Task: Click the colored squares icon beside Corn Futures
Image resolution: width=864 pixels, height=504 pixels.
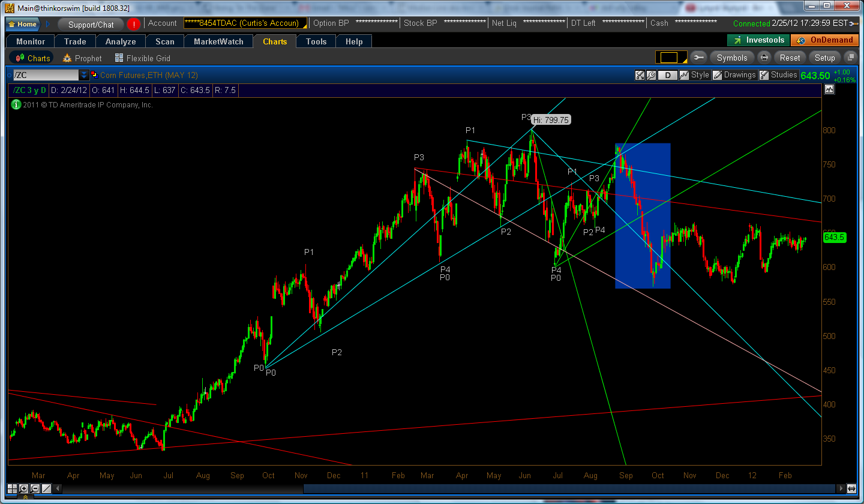Action: 94,75
